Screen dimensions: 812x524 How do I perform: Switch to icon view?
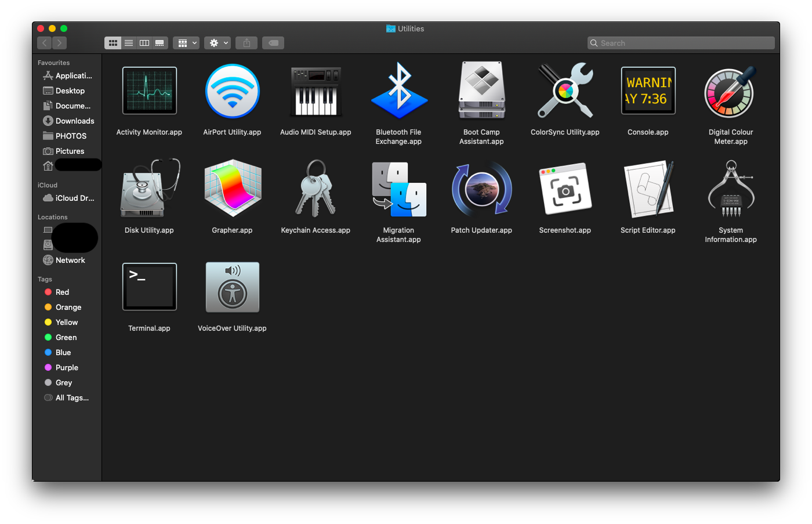113,43
